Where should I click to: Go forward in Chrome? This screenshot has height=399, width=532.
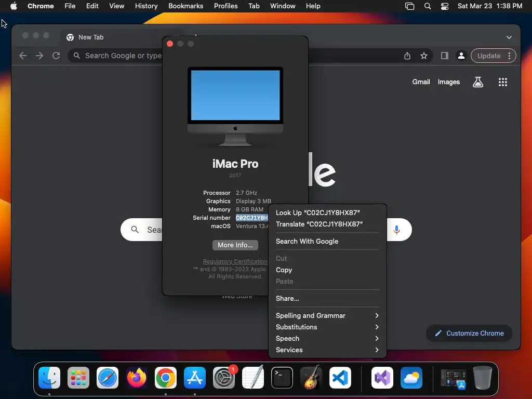point(39,56)
